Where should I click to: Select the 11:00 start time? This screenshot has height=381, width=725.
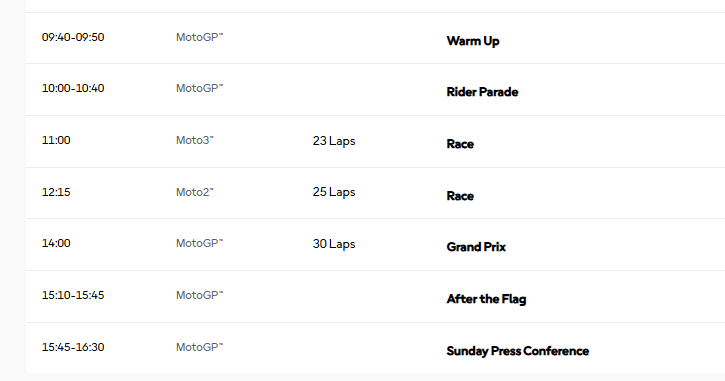pos(56,140)
